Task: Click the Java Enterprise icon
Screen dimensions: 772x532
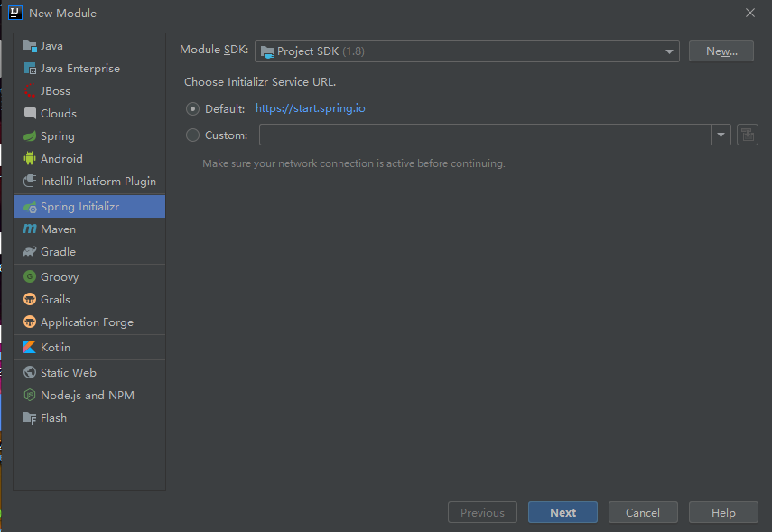Action: point(30,69)
